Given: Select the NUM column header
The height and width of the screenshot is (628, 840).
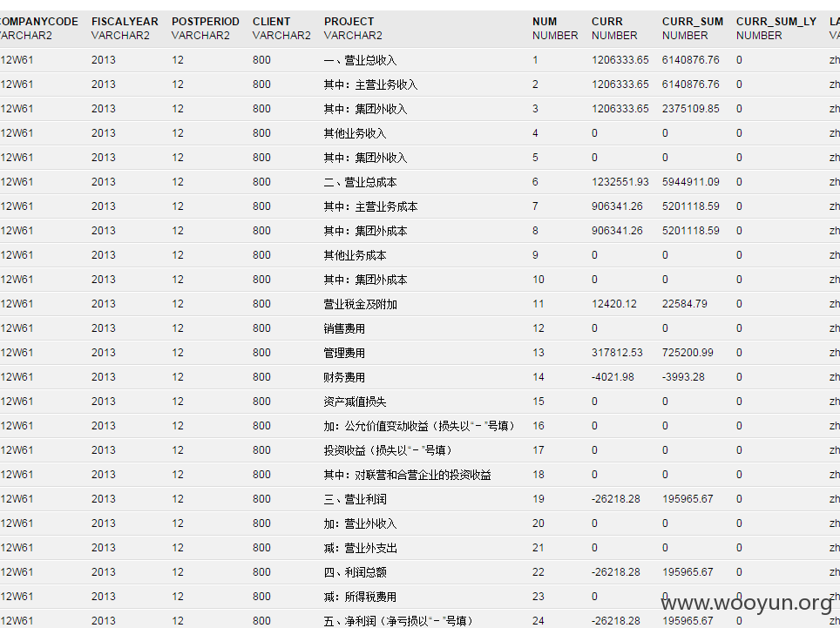Looking at the screenshot, I should 545,22.
